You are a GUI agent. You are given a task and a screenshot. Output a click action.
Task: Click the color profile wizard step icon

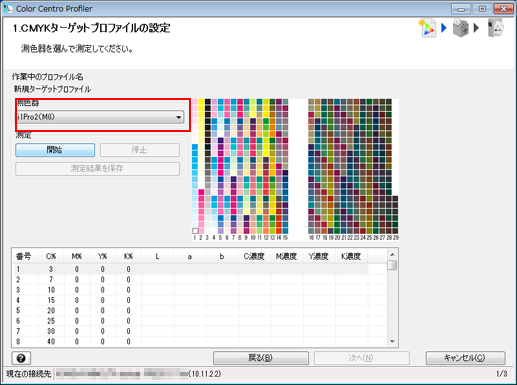pos(428,28)
